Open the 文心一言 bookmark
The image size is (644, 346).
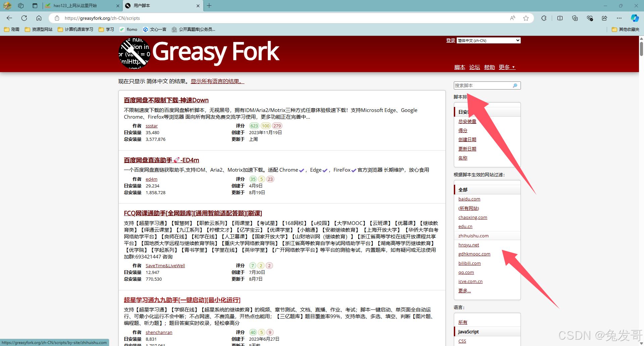click(155, 30)
